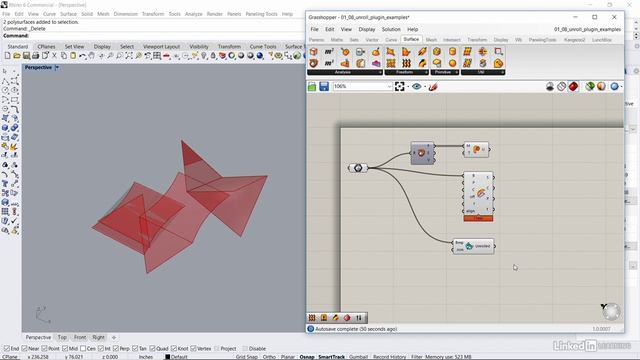Toggle the Grasshopper preview eye icon
Screen dimensions: 640x360
click(x=416, y=86)
